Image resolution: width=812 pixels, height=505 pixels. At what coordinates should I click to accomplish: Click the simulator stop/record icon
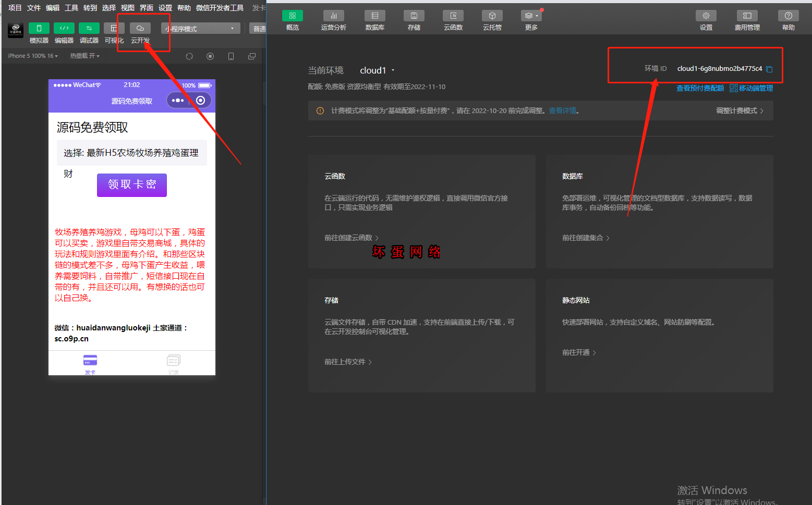pos(210,56)
